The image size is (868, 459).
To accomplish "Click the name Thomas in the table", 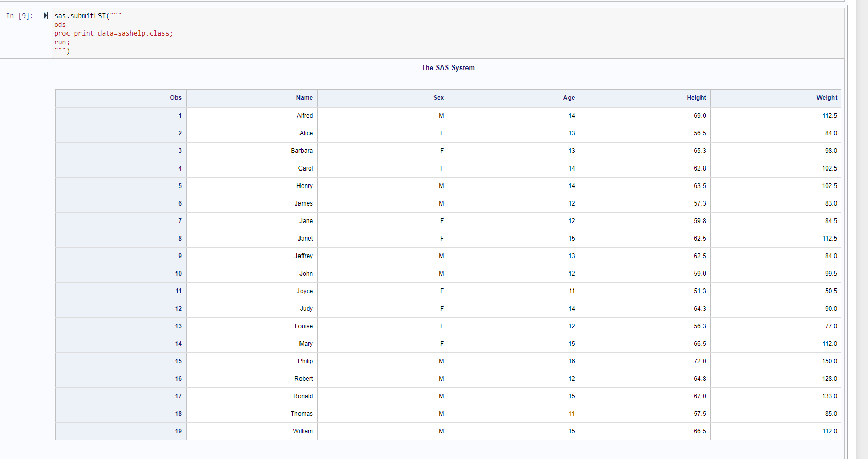I will (302, 414).
